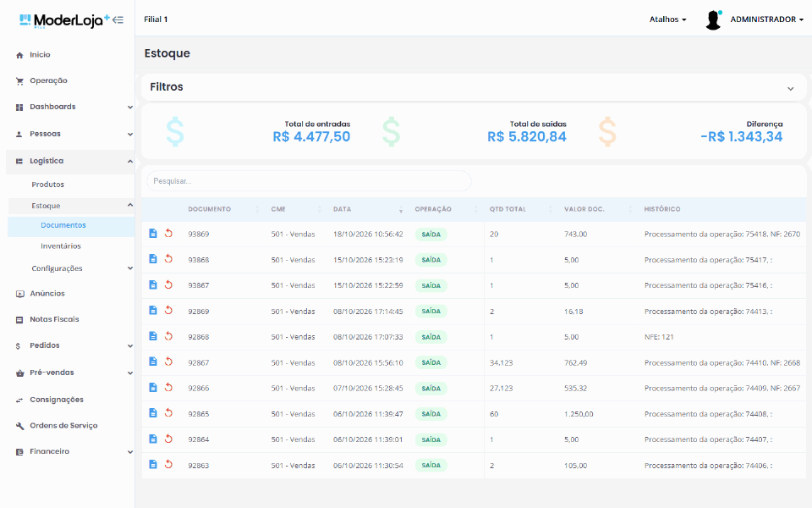Go to Início via home icon
Image resolution: width=812 pixels, height=508 pixels.
coord(19,55)
